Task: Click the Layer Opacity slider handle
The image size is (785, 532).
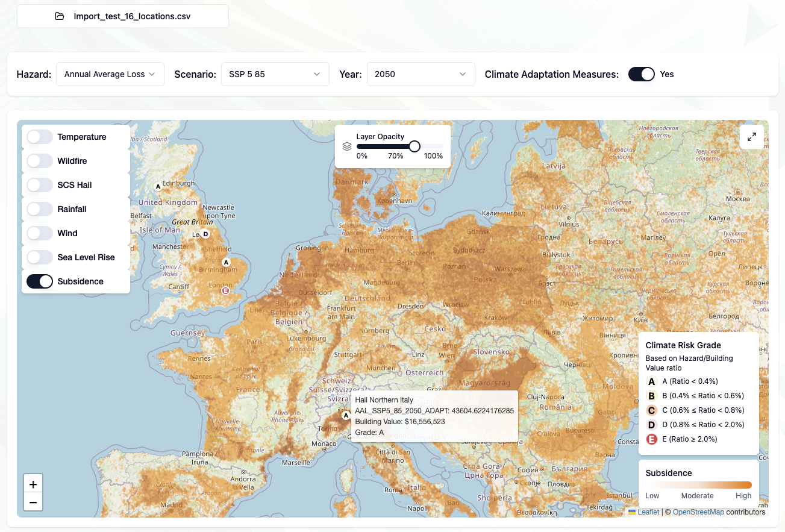Action: pyautogui.click(x=414, y=146)
